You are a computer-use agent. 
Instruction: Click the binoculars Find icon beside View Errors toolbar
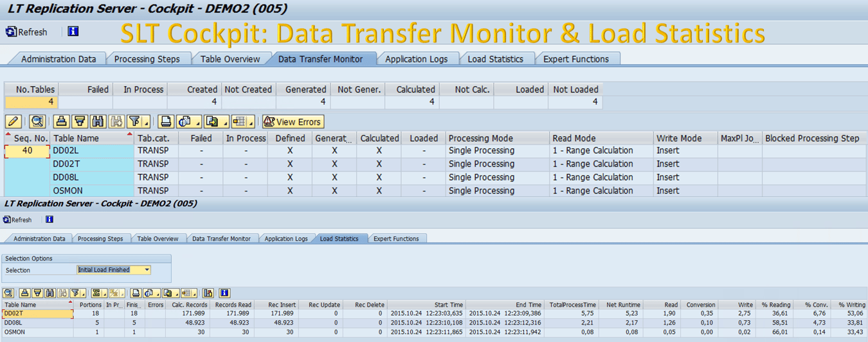click(98, 122)
